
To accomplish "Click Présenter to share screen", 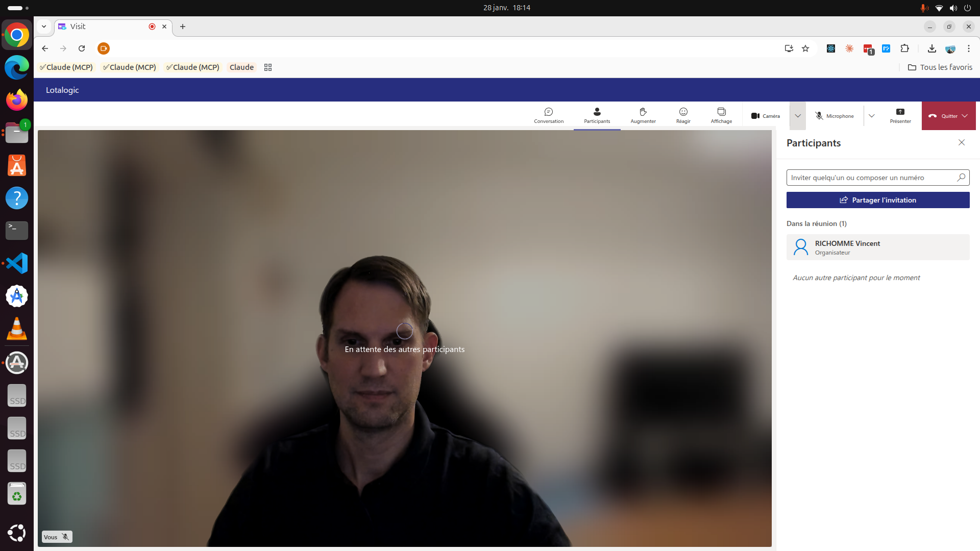I will 900,116.
